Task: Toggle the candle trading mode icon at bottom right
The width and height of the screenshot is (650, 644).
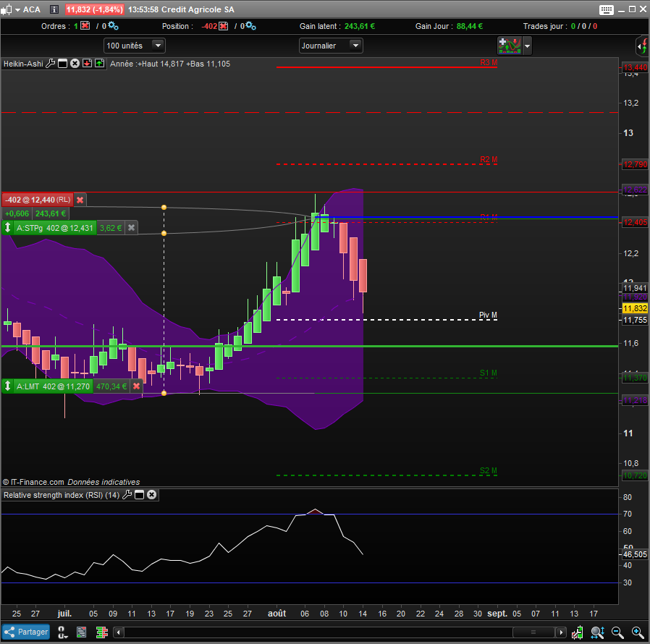Action: coord(577,632)
